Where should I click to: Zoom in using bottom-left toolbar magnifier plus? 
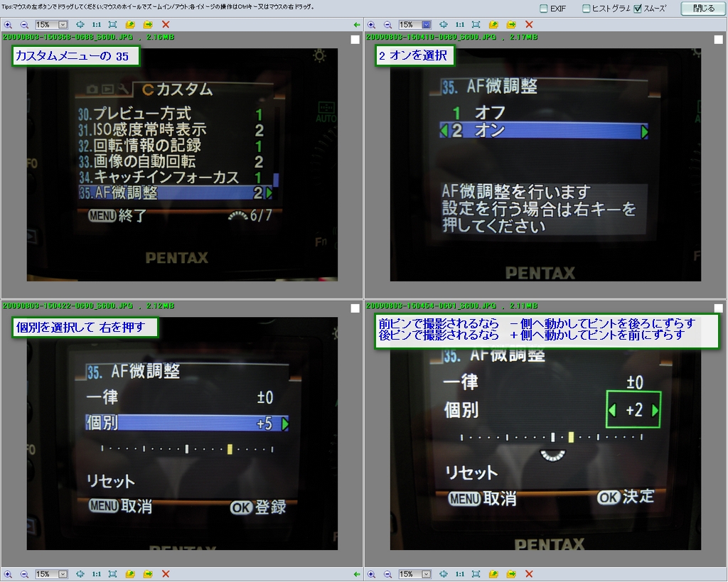[x=8, y=574]
